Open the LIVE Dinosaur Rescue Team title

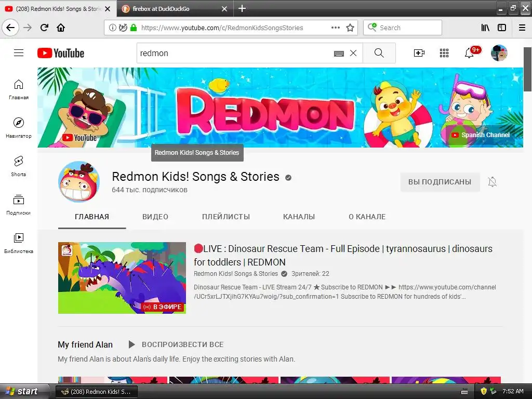click(343, 255)
